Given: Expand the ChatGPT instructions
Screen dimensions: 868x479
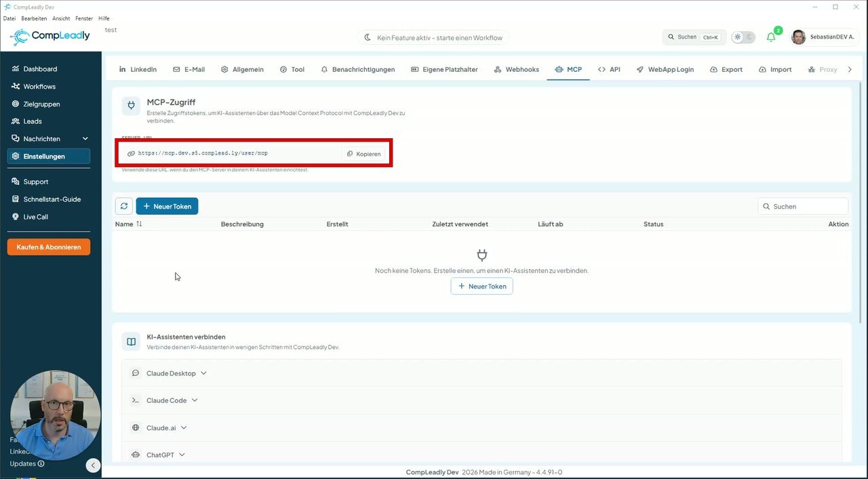Looking at the screenshot, I should tap(481, 455).
